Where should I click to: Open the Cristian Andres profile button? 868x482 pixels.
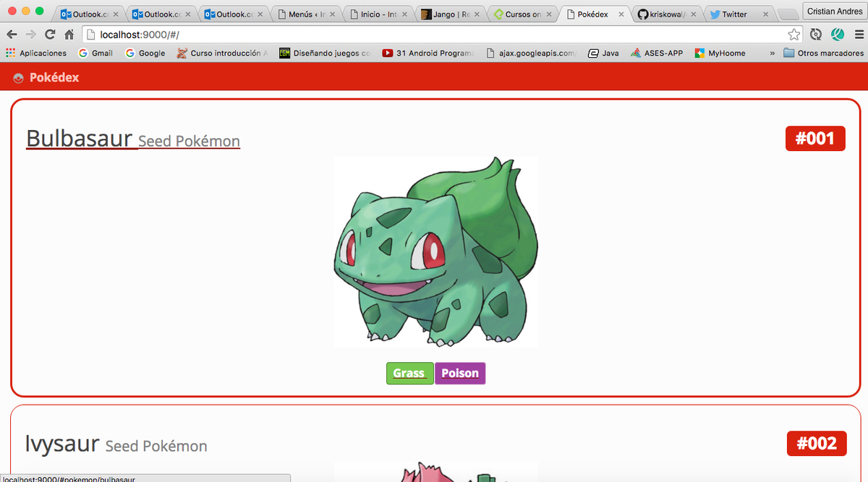(x=835, y=11)
